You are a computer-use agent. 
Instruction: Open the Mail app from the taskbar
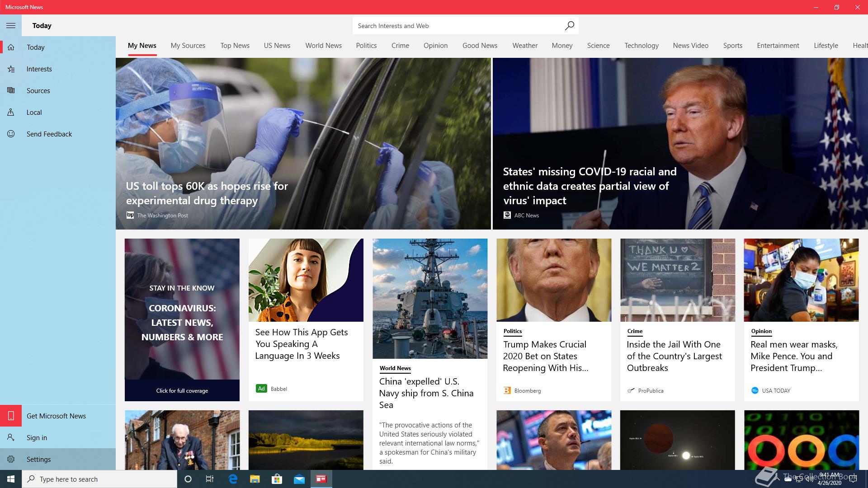(299, 479)
